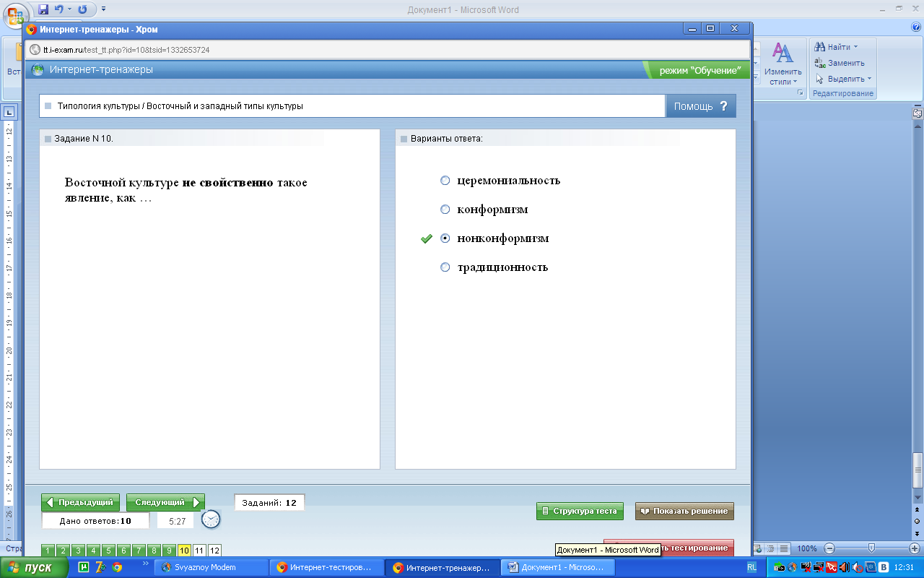Screen dimensions: 924x578
Task: Click the Word zoom slider handle
Action: tap(872, 548)
